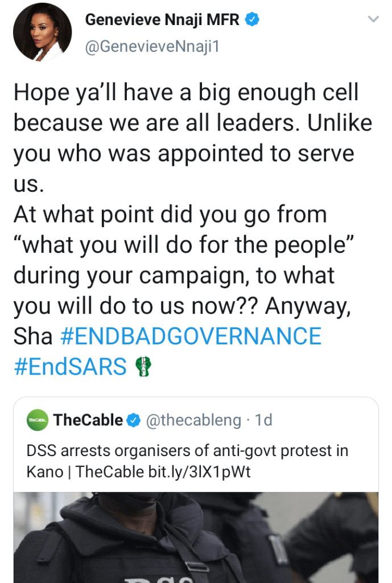Open TheCable account name in quoted tweet
The width and height of the screenshot is (392, 583).
point(88,421)
